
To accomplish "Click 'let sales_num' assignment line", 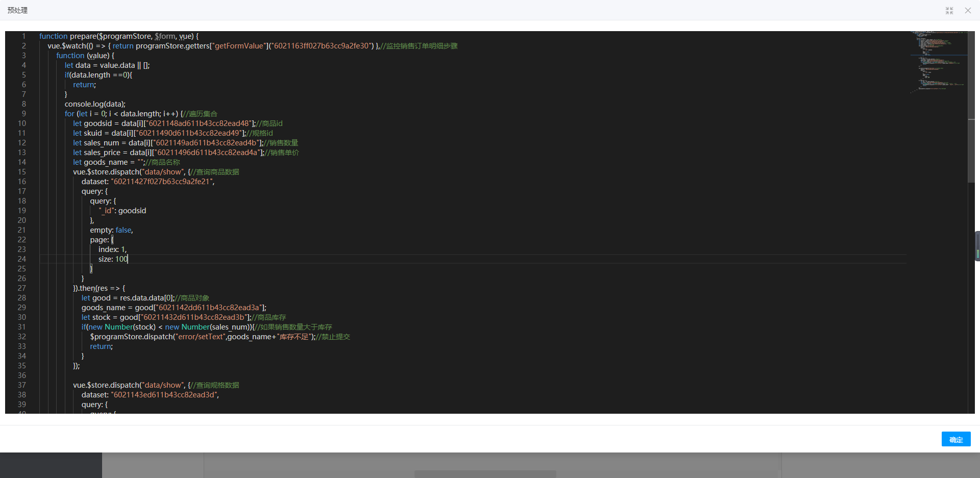I will 185,143.
